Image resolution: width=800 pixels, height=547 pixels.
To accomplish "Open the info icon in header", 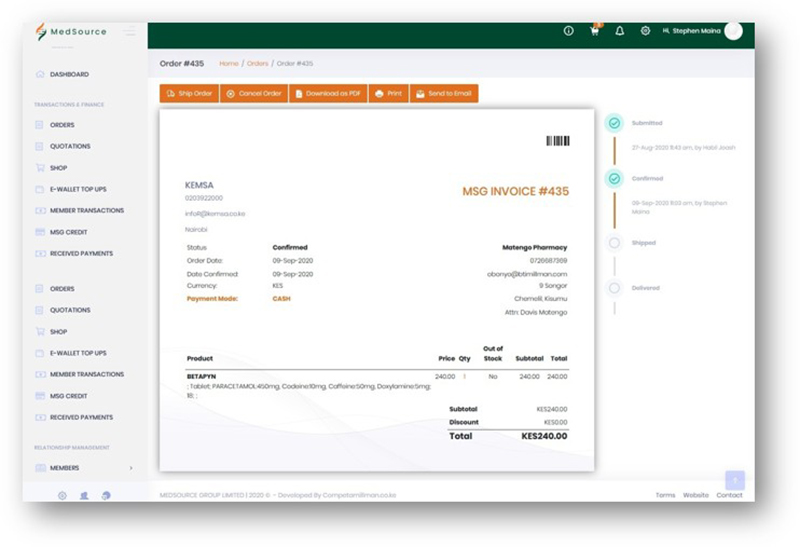I will [x=568, y=31].
